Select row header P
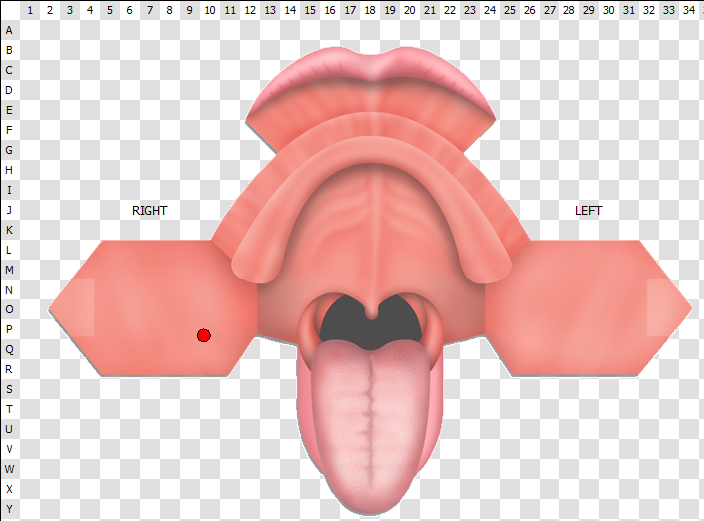The height and width of the screenshot is (521, 704). click(9, 329)
